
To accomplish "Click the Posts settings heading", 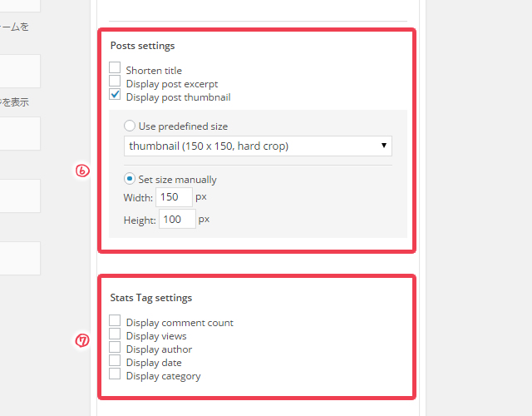I will pos(142,46).
